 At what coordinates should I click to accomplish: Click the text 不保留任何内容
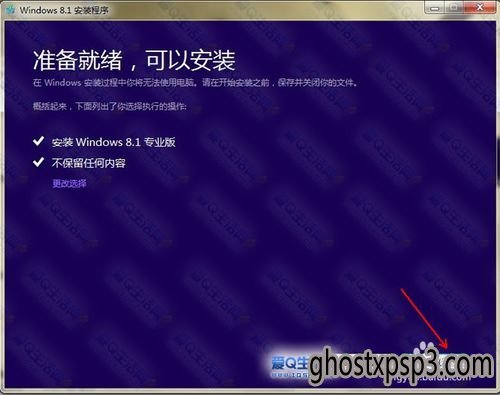coord(88,163)
